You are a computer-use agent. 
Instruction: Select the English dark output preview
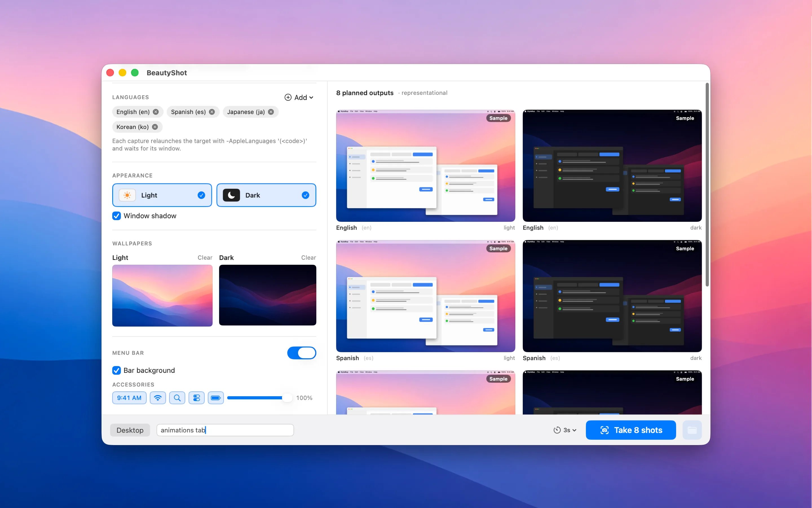pos(612,166)
